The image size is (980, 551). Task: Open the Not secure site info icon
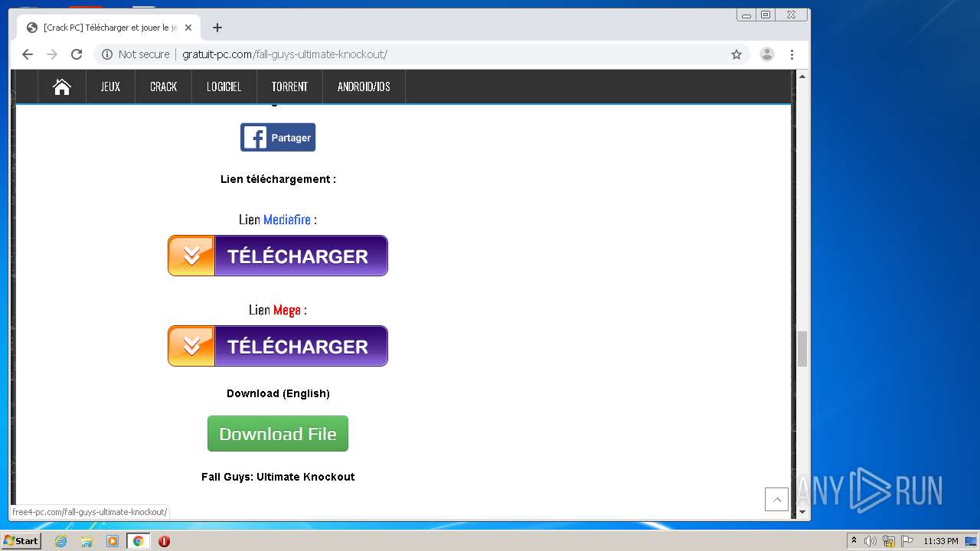click(107, 54)
